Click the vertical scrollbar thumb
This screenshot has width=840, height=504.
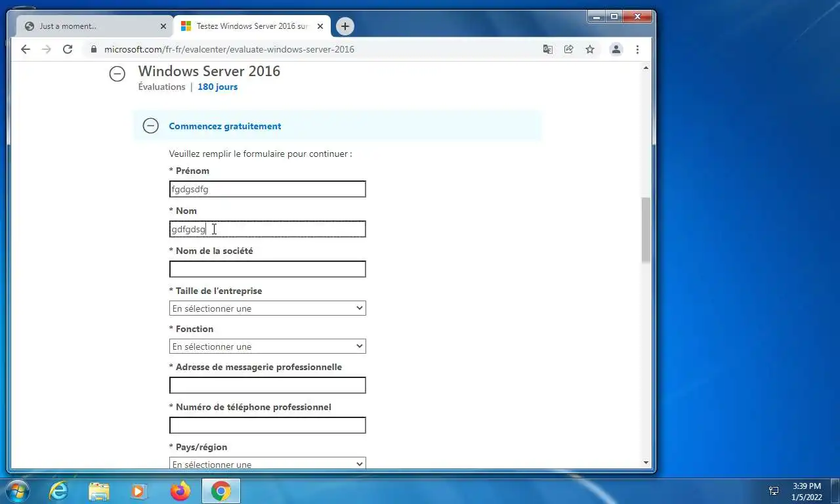click(646, 230)
